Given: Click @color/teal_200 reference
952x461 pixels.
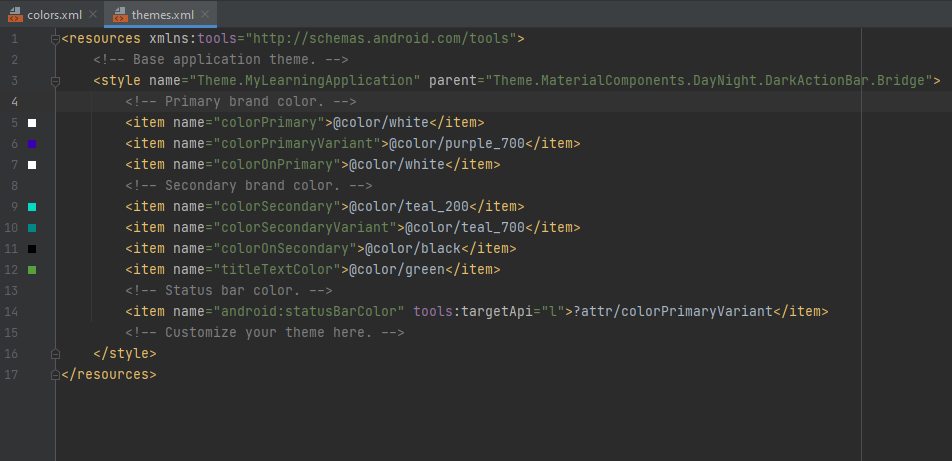Looking at the screenshot, I should 409,207.
